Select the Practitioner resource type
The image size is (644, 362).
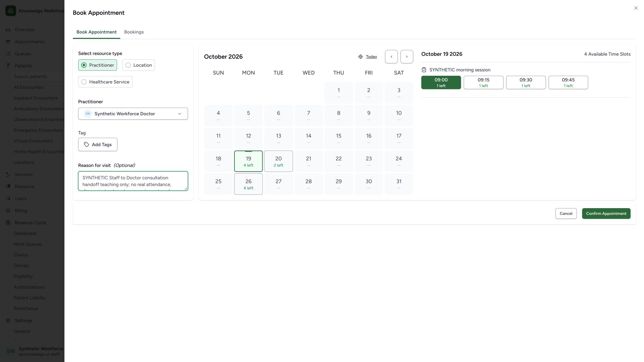tap(98, 65)
